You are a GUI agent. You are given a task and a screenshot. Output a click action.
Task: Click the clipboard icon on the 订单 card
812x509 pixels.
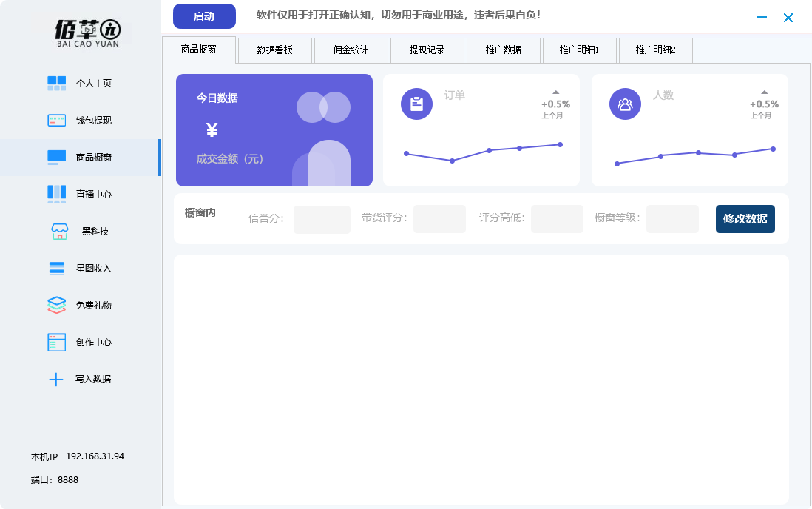[416, 104]
